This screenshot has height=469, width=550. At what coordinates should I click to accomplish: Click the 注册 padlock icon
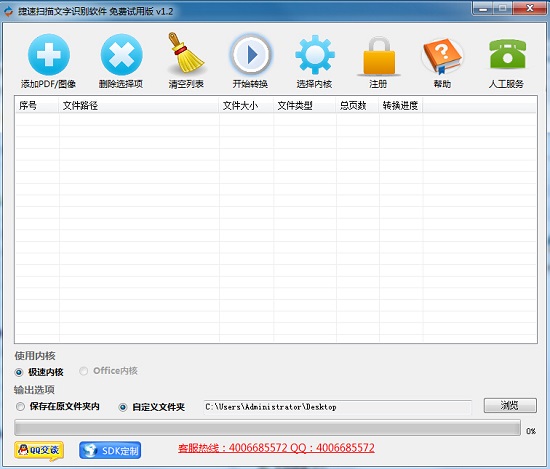pyautogui.click(x=379, y=56)
